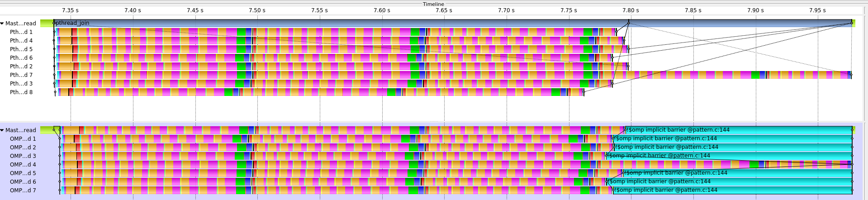Click the Timeline header title
This screenshot has height=200, width=868.
click(433, 4)
